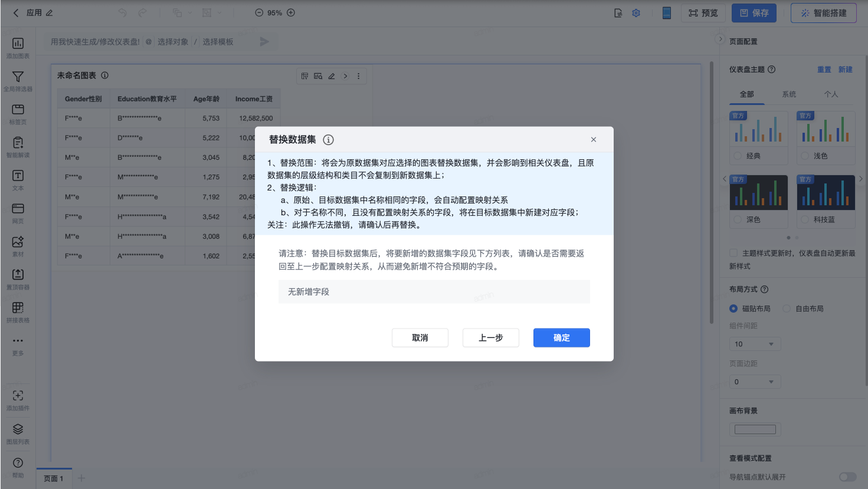Select the 全局筛选器 tool
The height and width of the screenshot is (489, 868).
pyautogui.click(x=18, y=80)
